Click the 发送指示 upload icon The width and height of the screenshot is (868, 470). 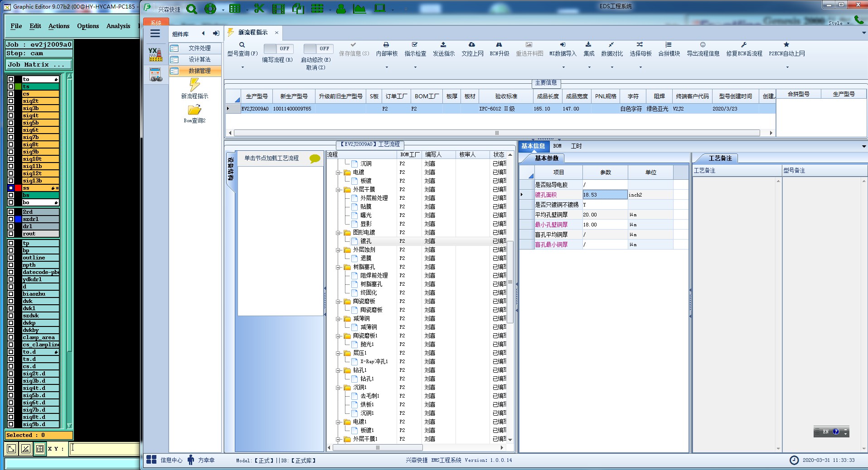443,45
